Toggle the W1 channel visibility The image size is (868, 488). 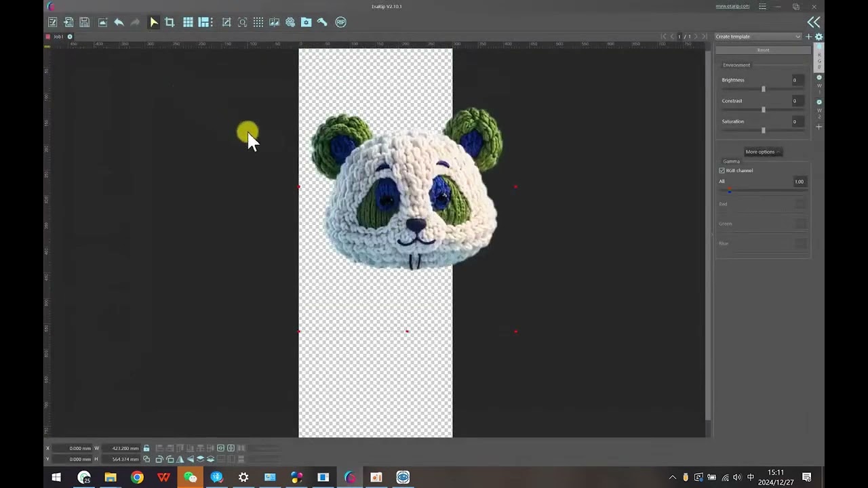819,77
